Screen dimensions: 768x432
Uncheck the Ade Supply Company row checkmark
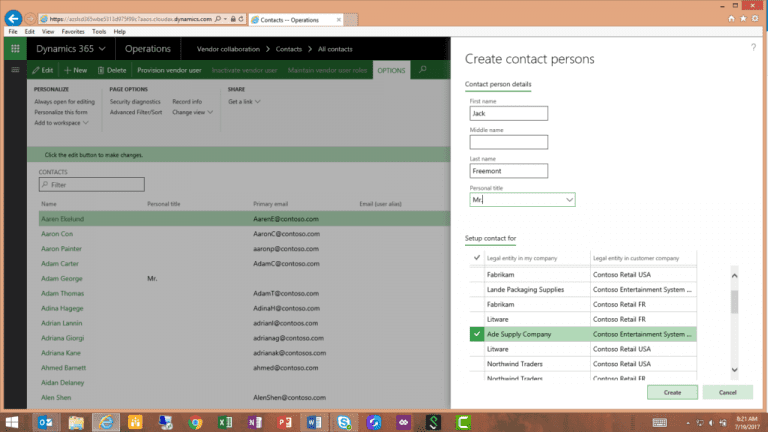tap(477, 334)
